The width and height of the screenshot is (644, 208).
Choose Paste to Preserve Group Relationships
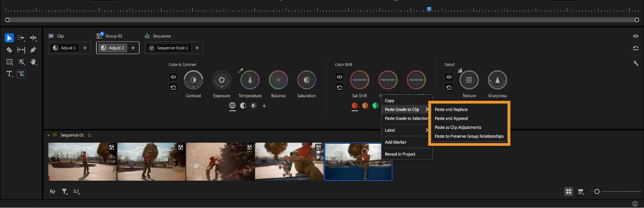click(470, 136)
